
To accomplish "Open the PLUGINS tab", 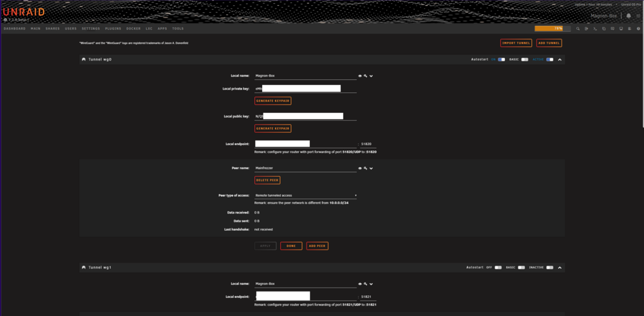I will (x=113, y=29).
